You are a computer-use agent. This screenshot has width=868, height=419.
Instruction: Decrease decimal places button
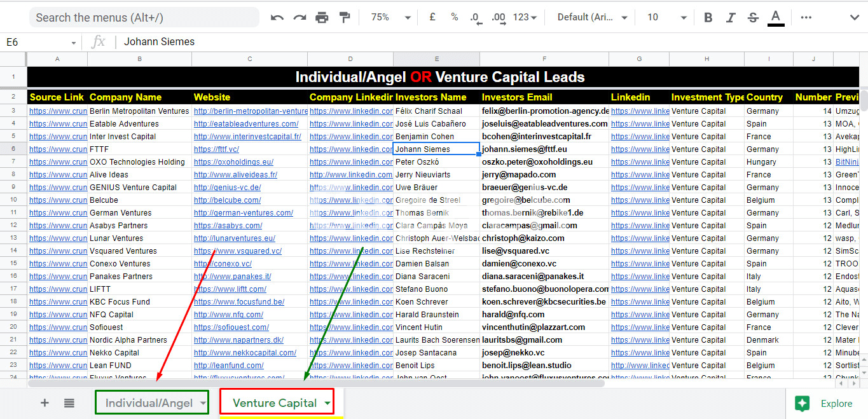coord(475,18)
